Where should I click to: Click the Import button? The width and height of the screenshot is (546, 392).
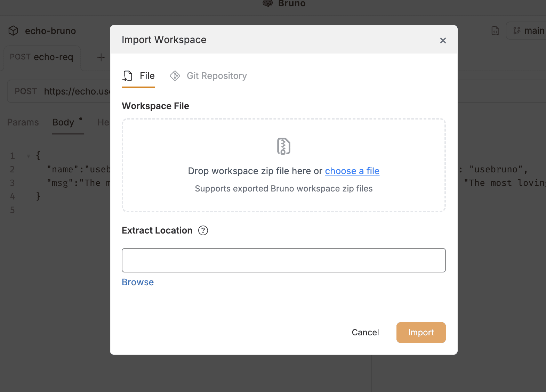421,333
